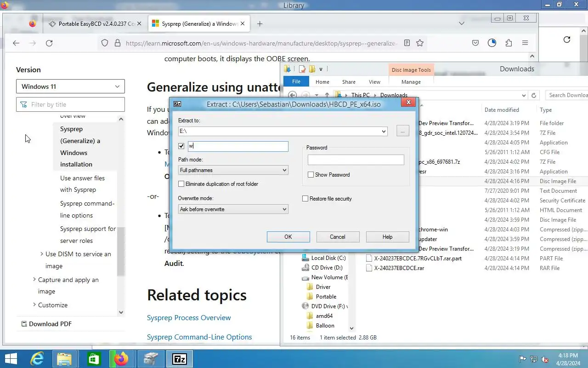Go back in the Firefox browser
The width and height of the screenshot is (588, 368).
coord(16,43)
